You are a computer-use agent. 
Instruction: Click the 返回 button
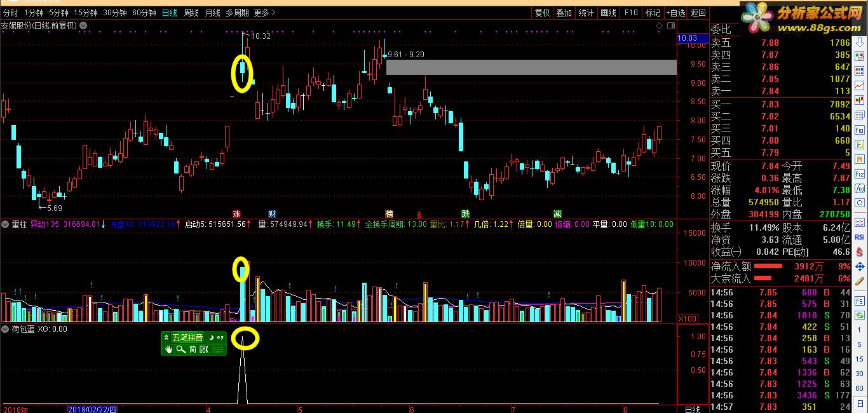[698, 13]
